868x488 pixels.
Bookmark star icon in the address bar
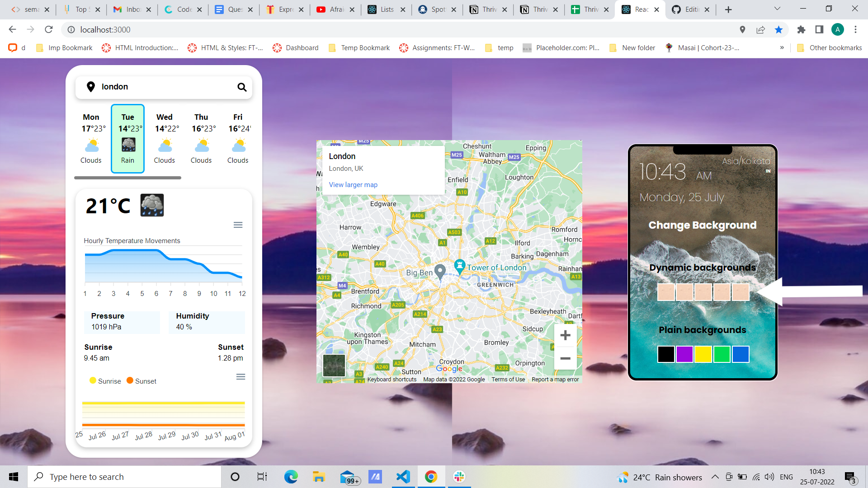click(x=778, y=29)
